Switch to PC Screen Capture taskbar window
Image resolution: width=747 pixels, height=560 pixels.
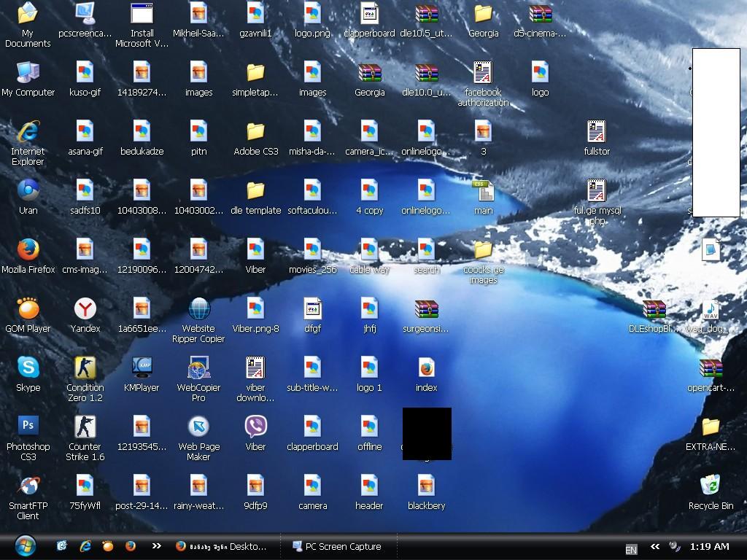point(336,546)
